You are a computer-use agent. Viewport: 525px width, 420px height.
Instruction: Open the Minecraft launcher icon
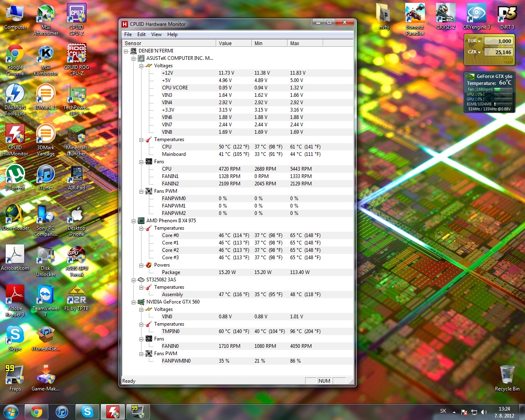point(76,140)
